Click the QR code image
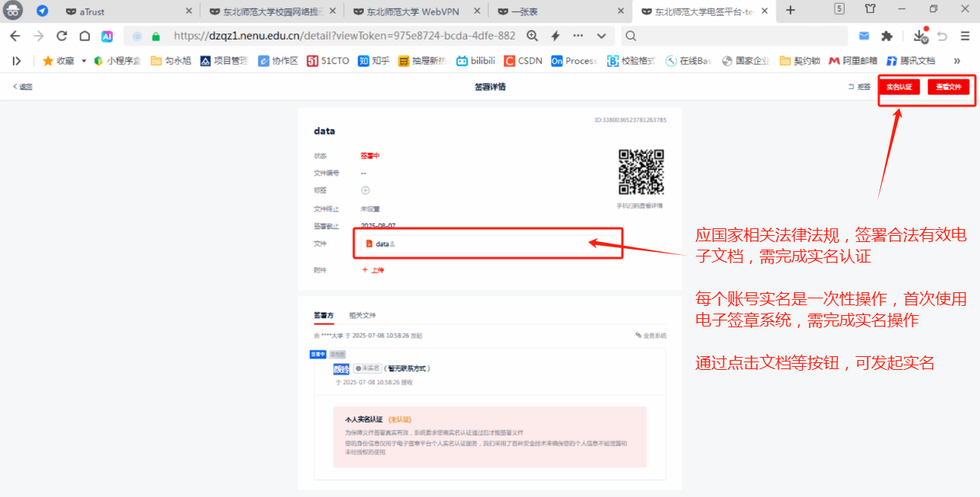 tap(641, 172)
